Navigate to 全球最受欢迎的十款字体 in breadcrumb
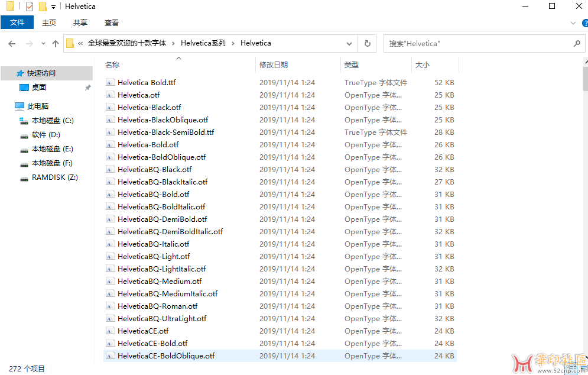The width and height of the screenshot is (588, 375). pyautogui.click(x=127, y=43)
